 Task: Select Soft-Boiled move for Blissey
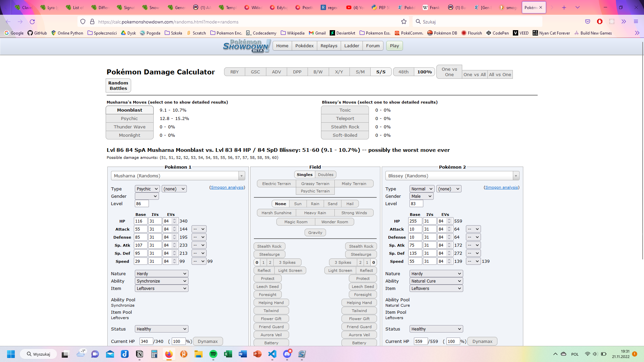[345, 135]
